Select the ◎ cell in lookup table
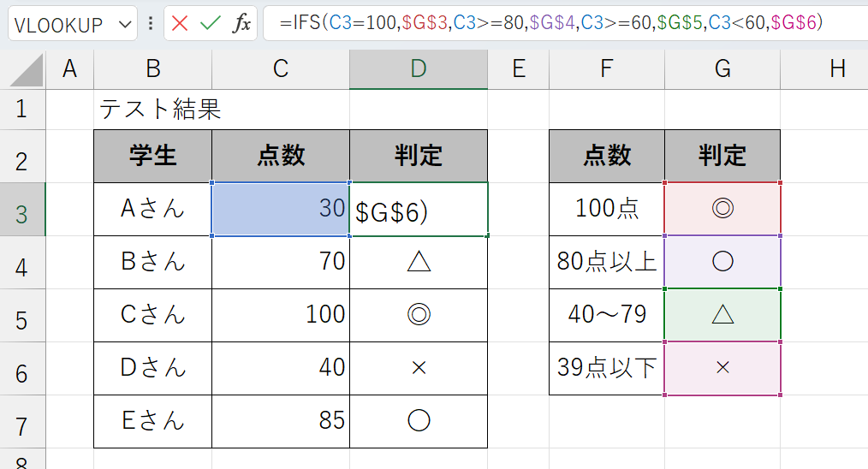868x469 pixels. (x=722, y=210)
